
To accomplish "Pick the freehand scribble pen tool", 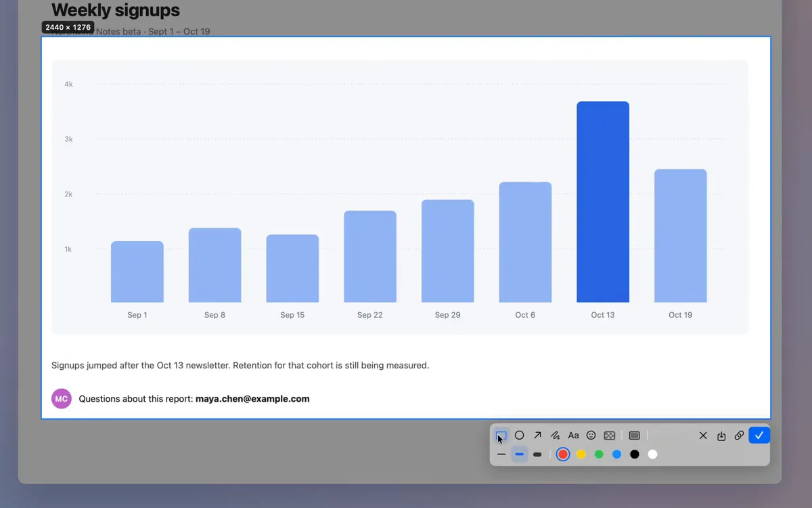I will pyautogui.click(x=555, y=436).
